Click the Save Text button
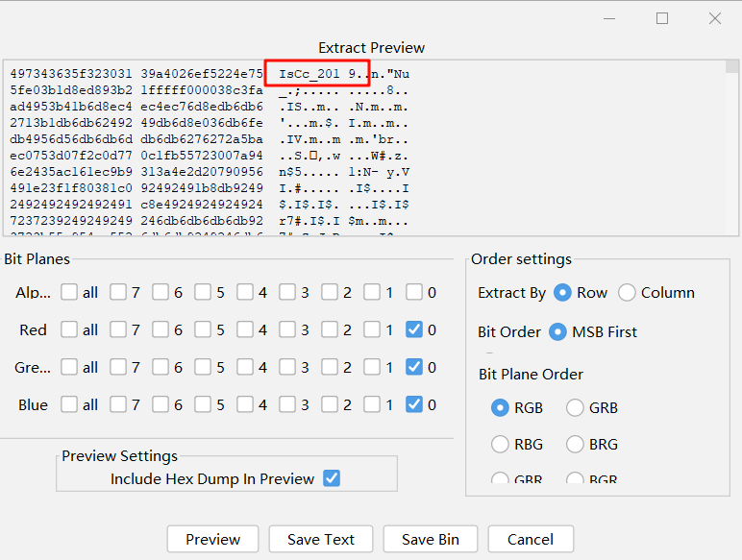The image size is (742, 560). [321, 539]
